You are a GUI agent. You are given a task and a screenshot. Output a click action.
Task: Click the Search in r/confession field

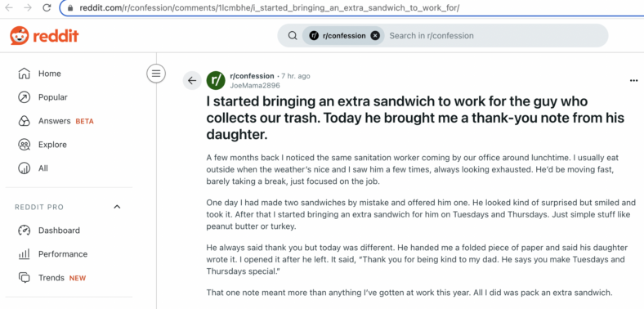[x=495, y=36]
